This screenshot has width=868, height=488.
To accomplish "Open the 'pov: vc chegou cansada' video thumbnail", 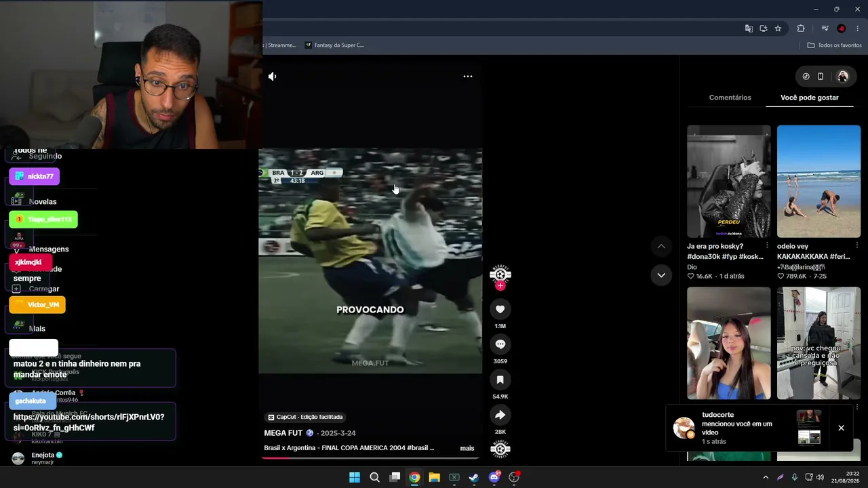I will 818,344.
